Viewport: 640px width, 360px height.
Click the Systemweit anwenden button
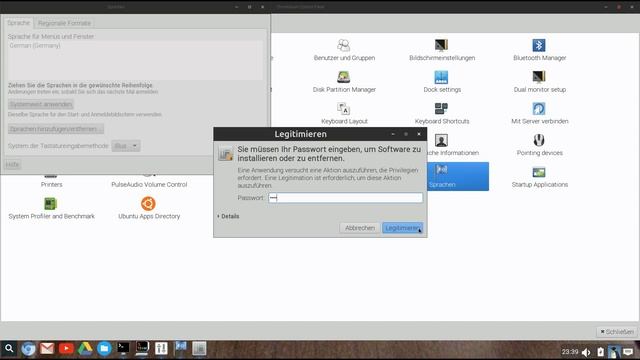pos(41,104)
